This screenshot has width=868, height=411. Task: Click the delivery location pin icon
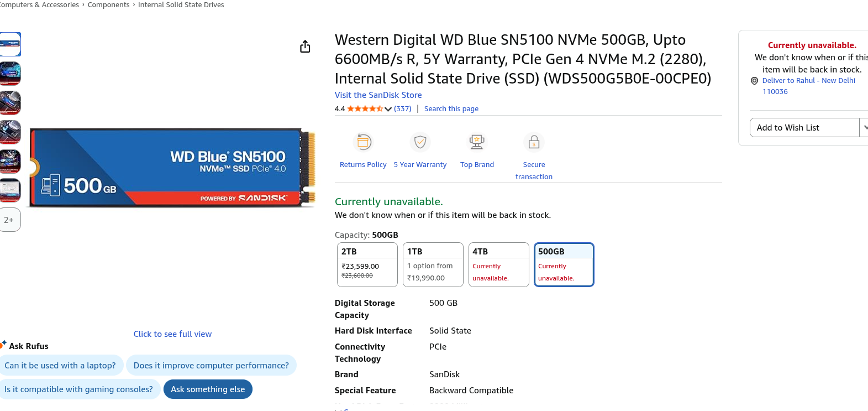tap(754, 81)
